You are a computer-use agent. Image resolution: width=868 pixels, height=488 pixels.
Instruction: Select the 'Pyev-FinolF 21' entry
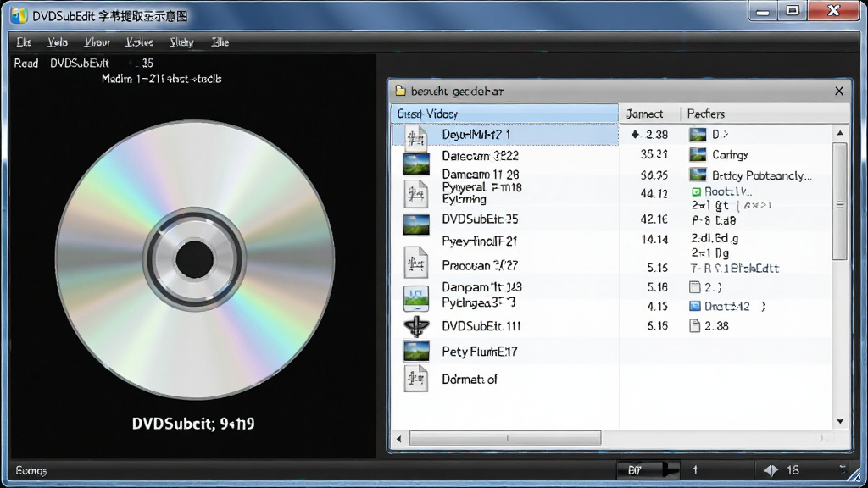pos(480,241)
